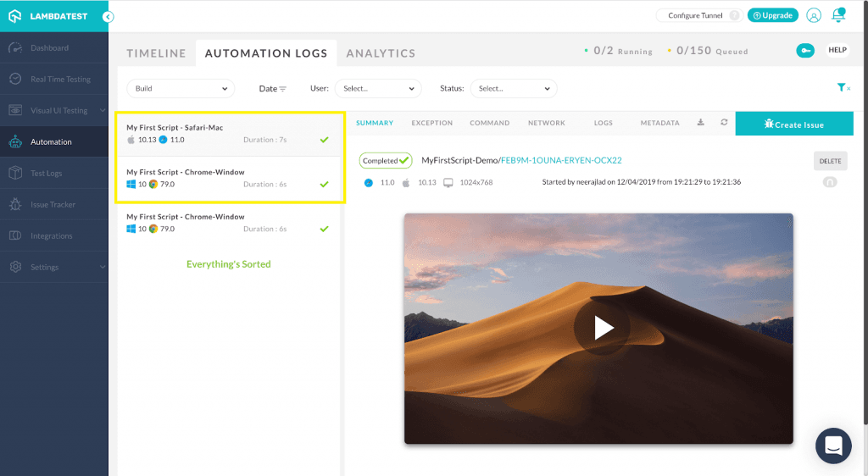Click the access key icon beside HELP
The width and height of the screenshot is (868, 476).
click(x=805, y=51)
